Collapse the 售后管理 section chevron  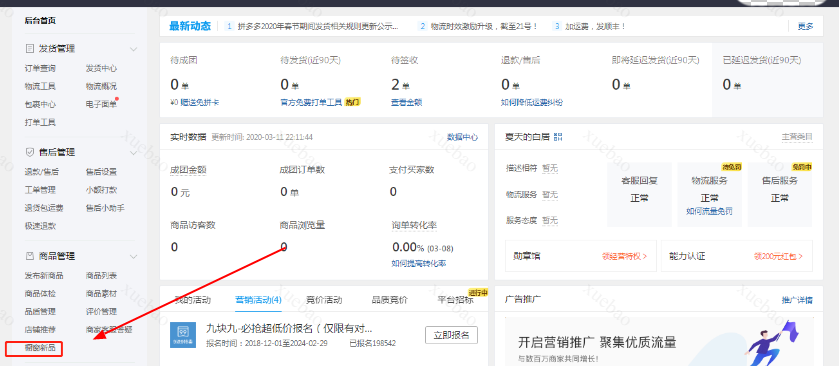tap(133, 152)
